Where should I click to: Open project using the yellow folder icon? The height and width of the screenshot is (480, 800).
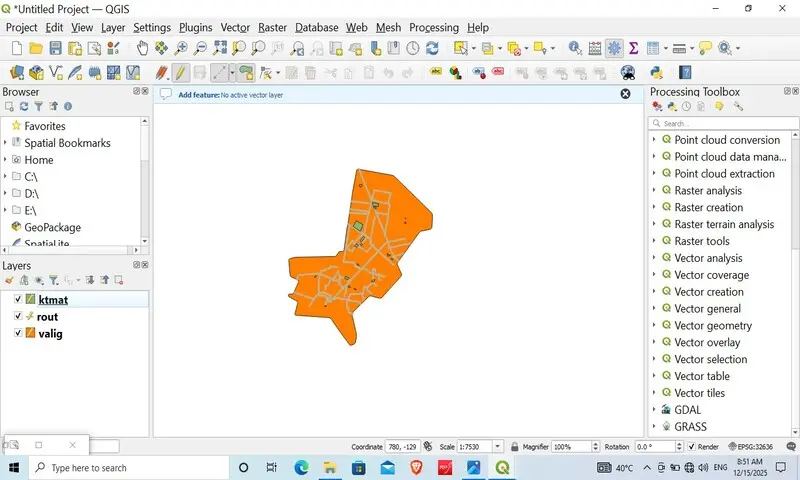coord(36,48)
